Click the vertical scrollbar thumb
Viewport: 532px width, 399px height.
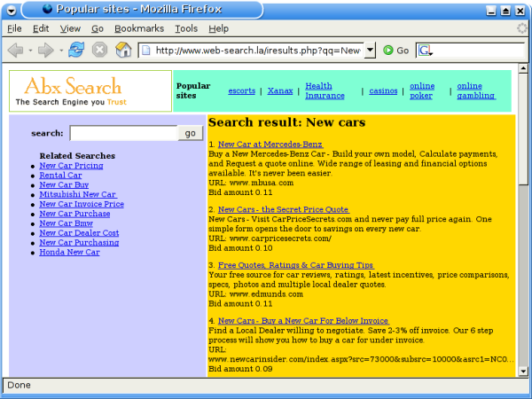[x=523, y=129]
